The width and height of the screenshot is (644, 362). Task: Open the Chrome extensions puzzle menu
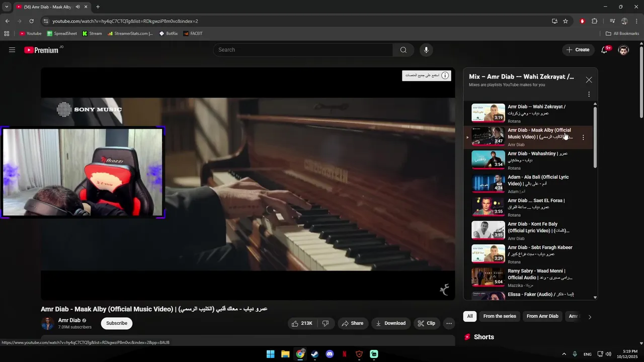coord(594,21)
